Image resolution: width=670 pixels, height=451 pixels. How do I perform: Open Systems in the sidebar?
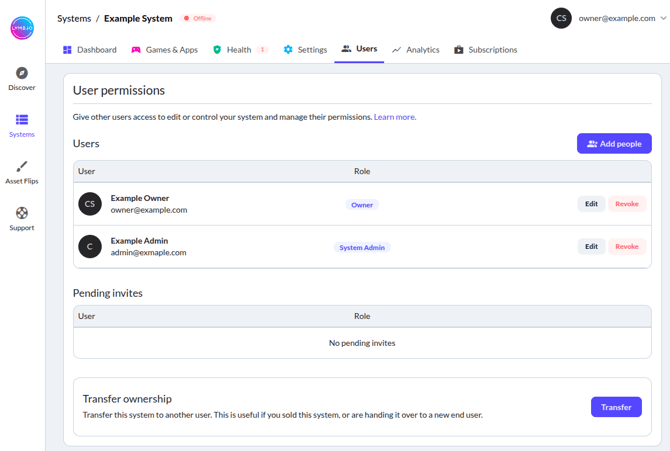(x=22, y=125)
